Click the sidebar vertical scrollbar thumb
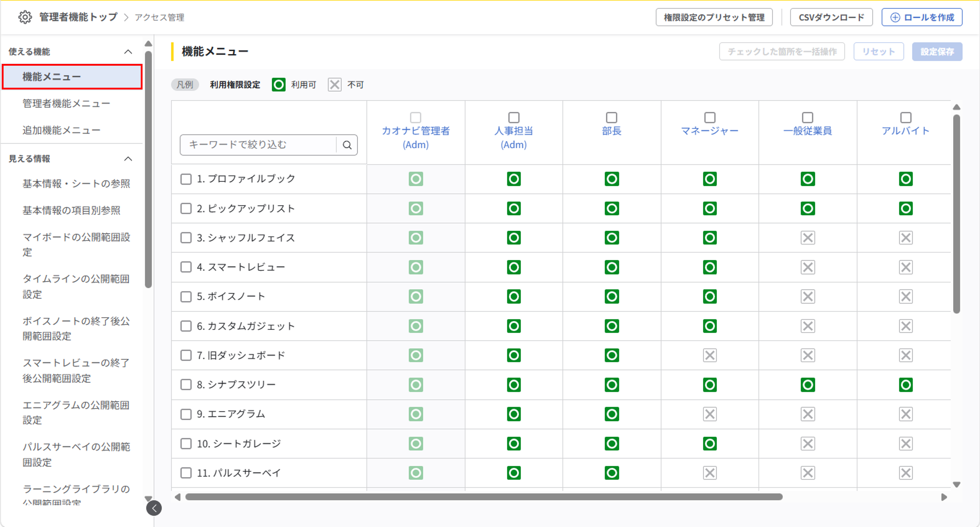 [x=148, y=169]
